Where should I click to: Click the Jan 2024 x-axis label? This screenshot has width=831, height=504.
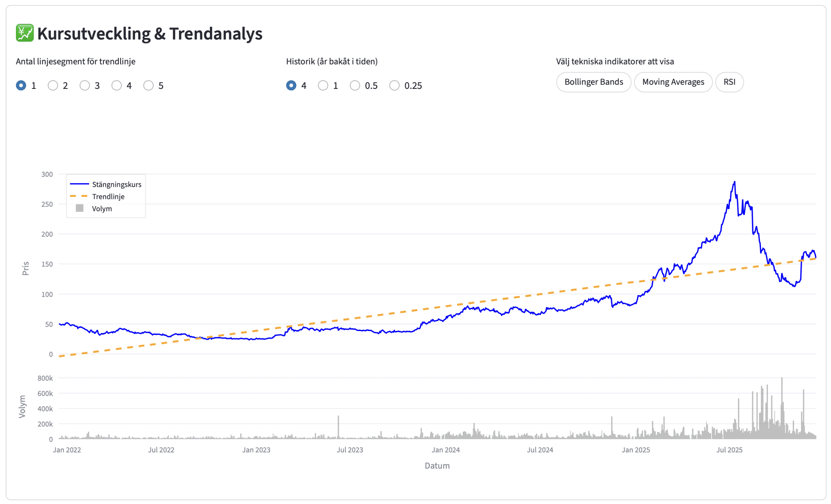click(445, 450)
